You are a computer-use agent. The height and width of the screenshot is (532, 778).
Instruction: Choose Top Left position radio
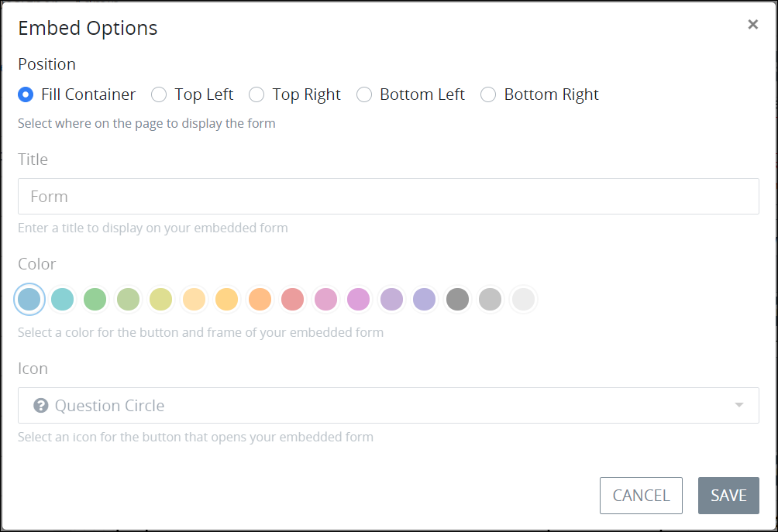click(x=159, y=94)
